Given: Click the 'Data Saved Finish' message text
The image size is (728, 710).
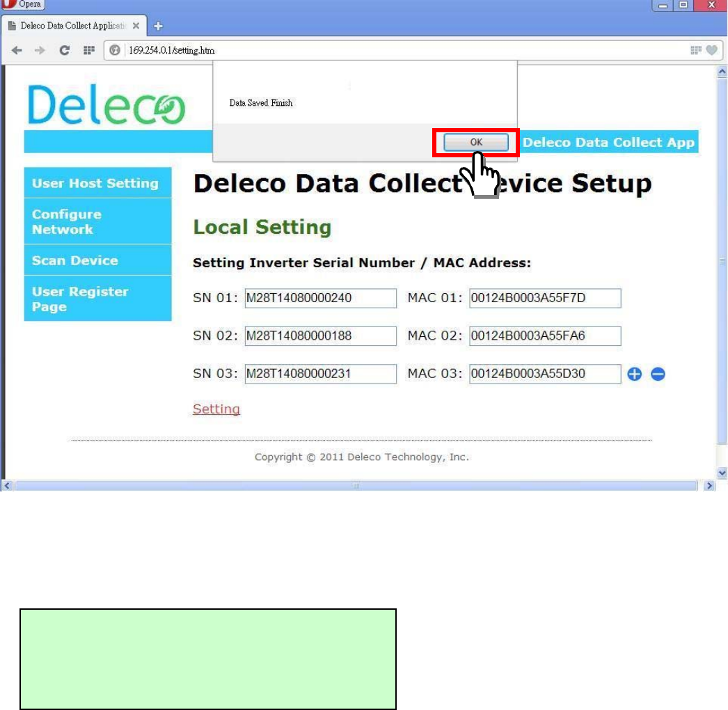Looking at the screenshot, I should click(x=261, y=102).
